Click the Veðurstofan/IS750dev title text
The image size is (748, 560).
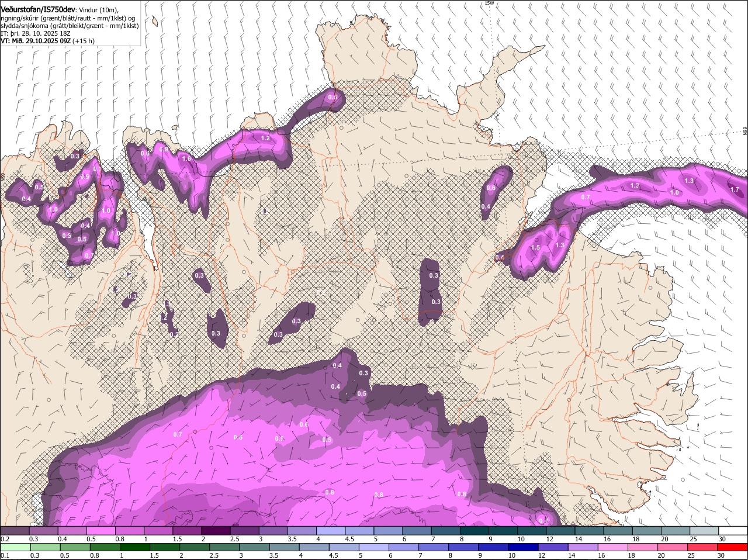point(38,9)
